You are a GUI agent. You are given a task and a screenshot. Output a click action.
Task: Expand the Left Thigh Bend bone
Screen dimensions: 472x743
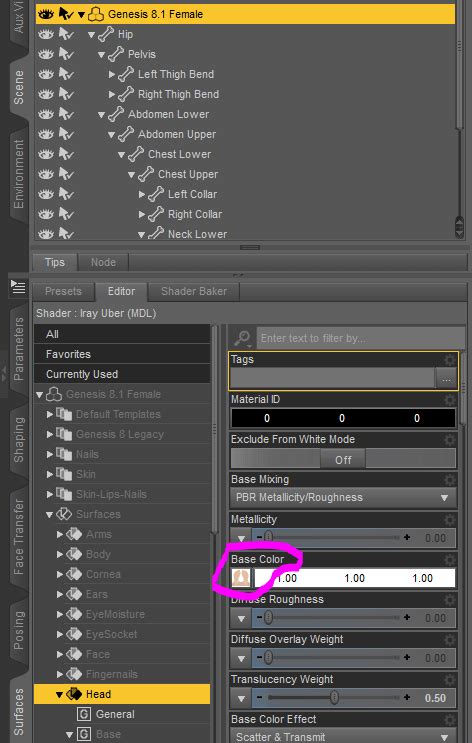click(112, 74)
